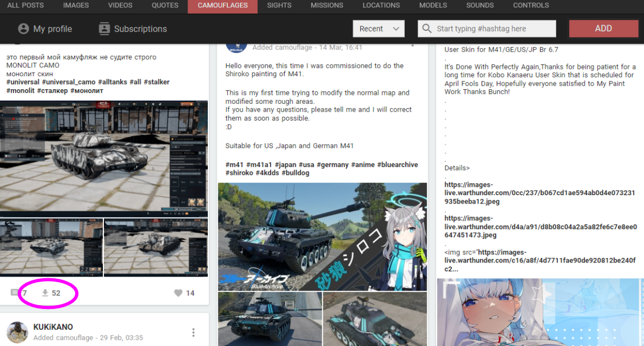Open comments on the Monolit post

point(19,293)
